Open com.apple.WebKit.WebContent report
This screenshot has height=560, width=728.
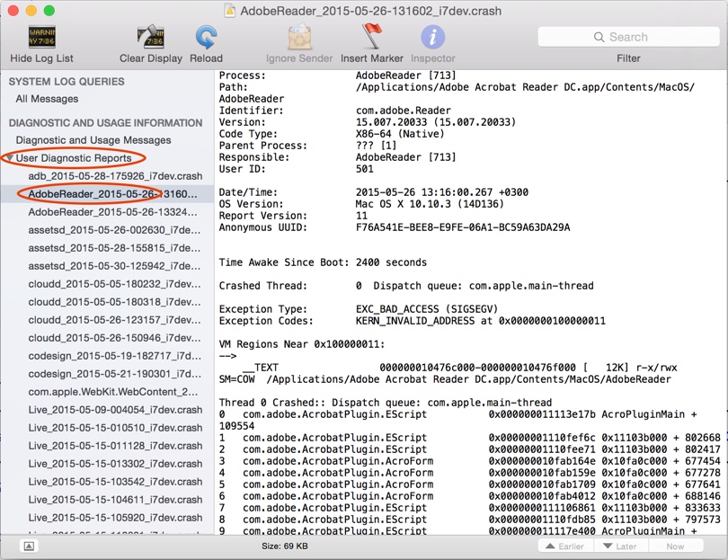point(113,392)
